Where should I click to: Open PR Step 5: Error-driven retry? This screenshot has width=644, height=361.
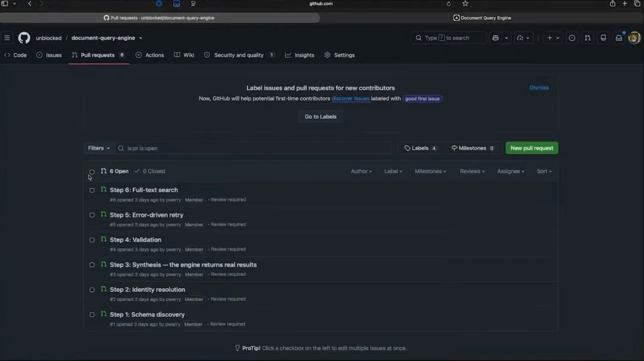146,215
